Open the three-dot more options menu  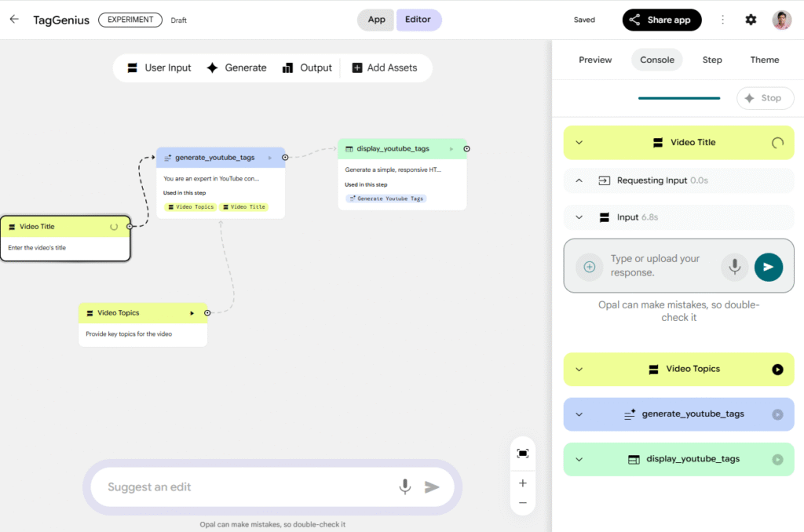coord(722,20)
